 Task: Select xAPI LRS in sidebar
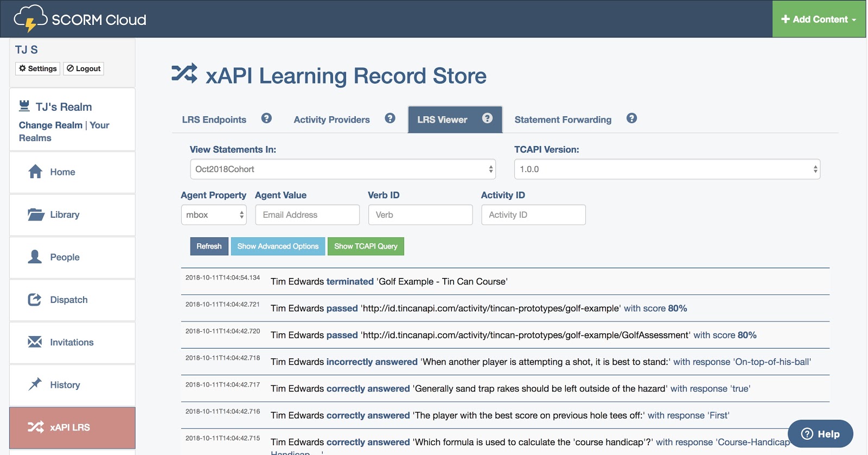[x=72, y=428]
